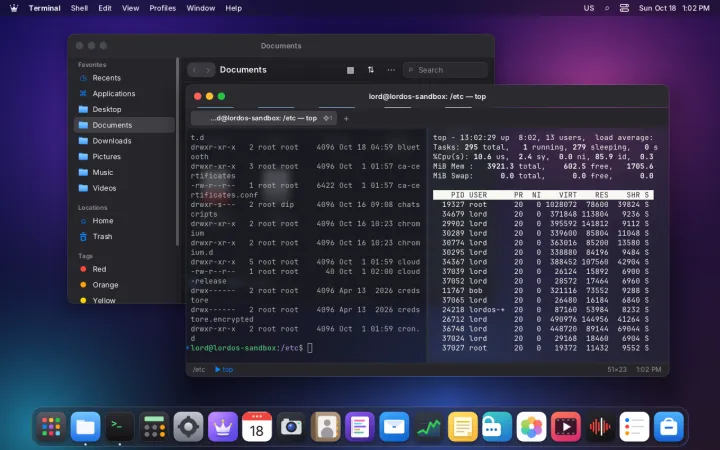Click the Files sidebar vertical scrollbar
Viewport: 720px width, 450px height.
(178, 152)
